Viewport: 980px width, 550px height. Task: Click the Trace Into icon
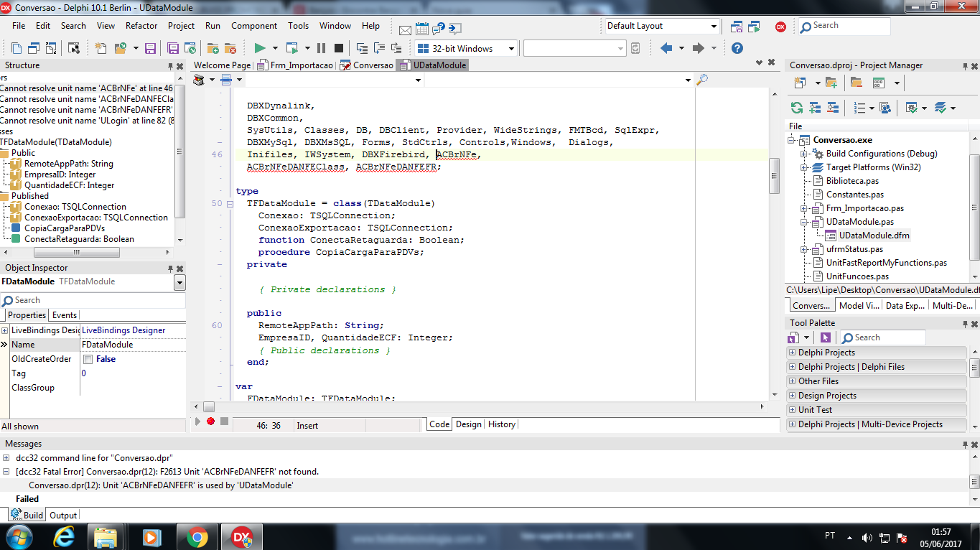pyautogui.click(x=362, y=48)
